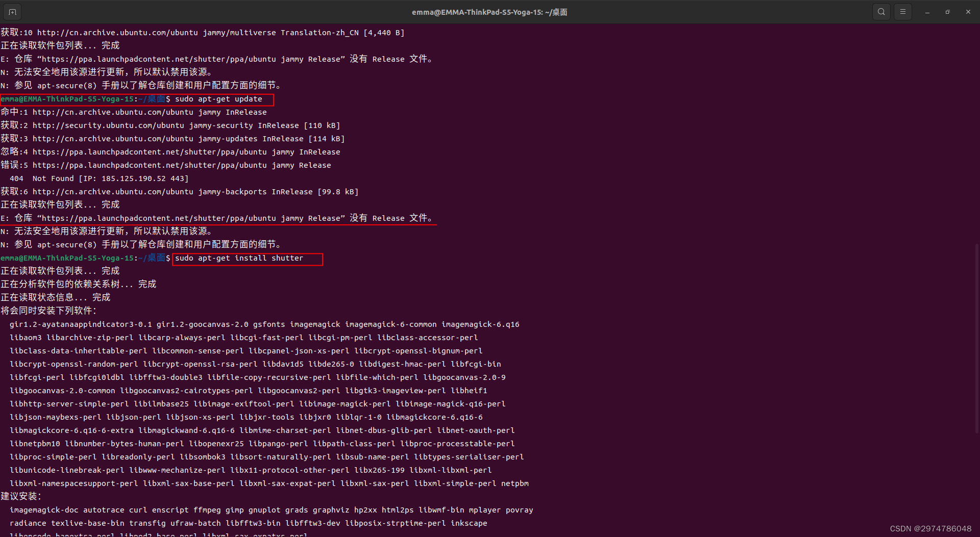Click package name gir1.2-ayatanaappindicator3-0.1
Image resolution: width=980 pixels, height=537 pixels.
point(81,324)
